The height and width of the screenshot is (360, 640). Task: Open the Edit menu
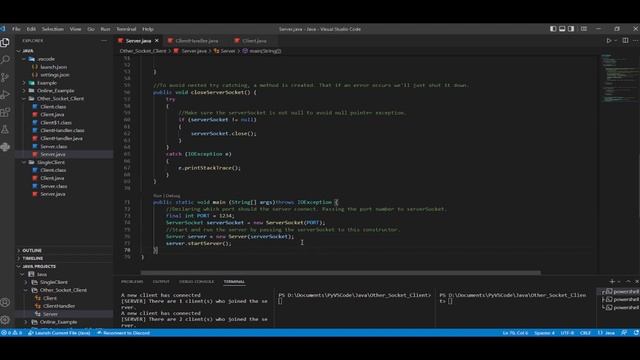pos(31,29)
